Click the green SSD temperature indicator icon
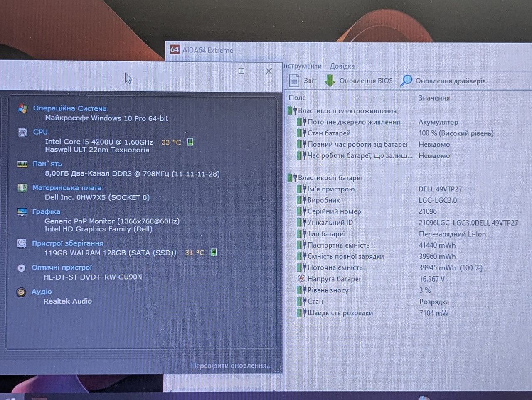This screenshot has height=400, width=532. pyautogui.click(x=214, y=252)
